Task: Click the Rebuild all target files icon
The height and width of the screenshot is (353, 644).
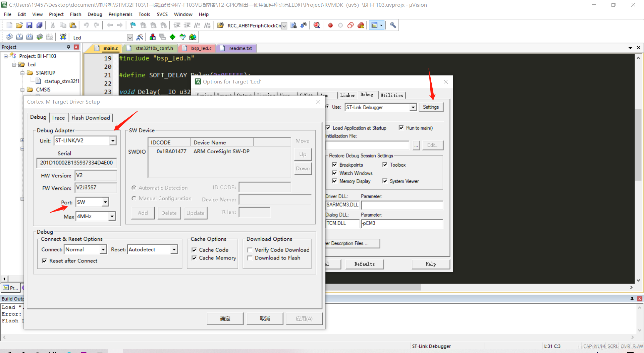Action: [x=30, y=37]
